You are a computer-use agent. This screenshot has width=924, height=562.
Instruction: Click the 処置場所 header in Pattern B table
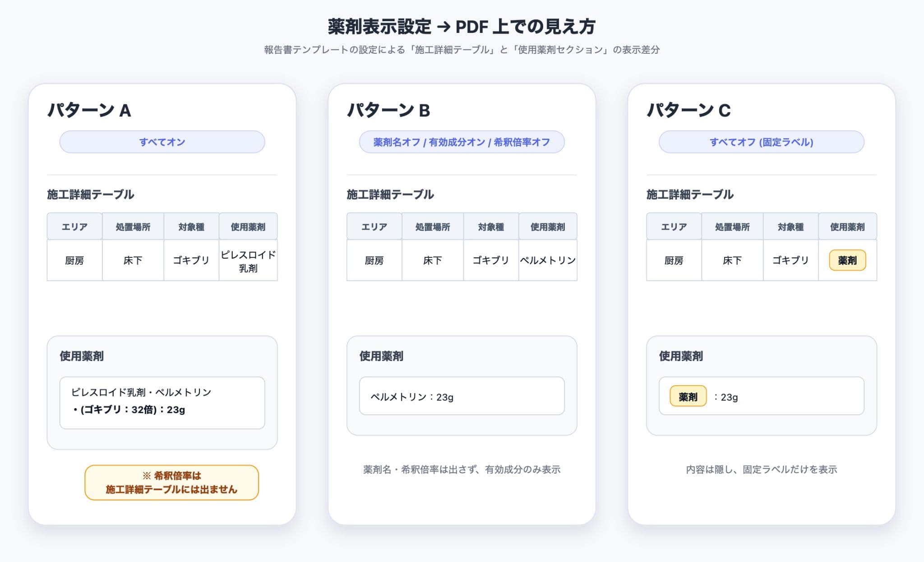(432, 227)
